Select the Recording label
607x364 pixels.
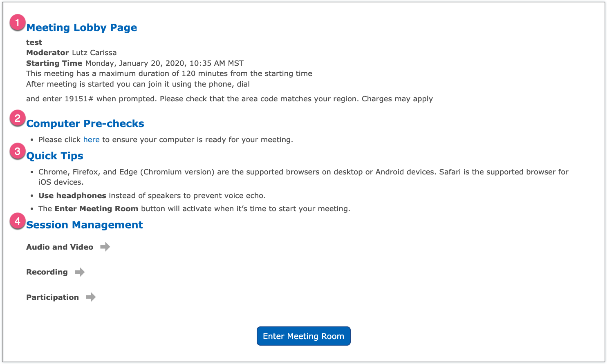coord(47,272)
